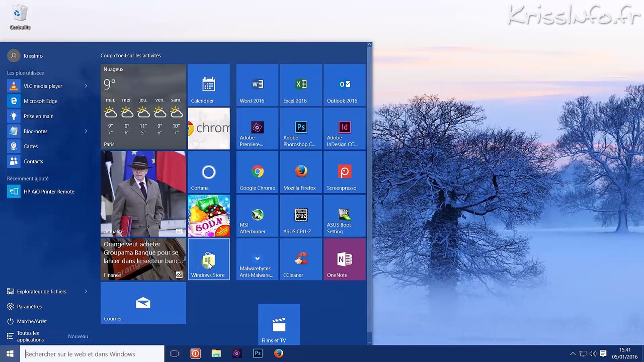This screenshot has width=644, height=362.
Task: Open the Actualité news tile
Action: click(x=143, y=194)
